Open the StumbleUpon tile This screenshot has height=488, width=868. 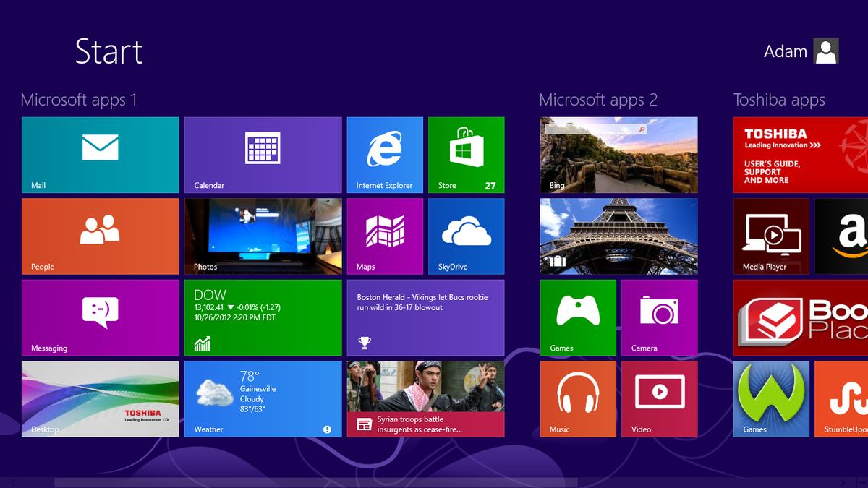[841, 399]
